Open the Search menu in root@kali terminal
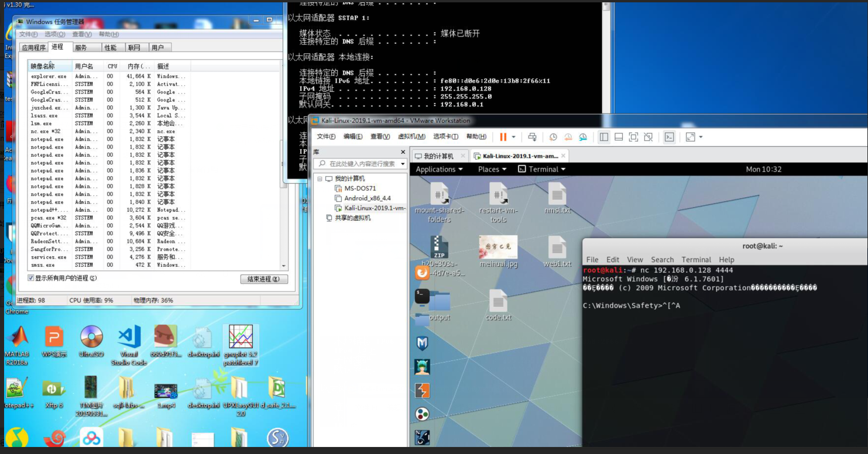Screen dimensions: 868x454 (662, 260)
